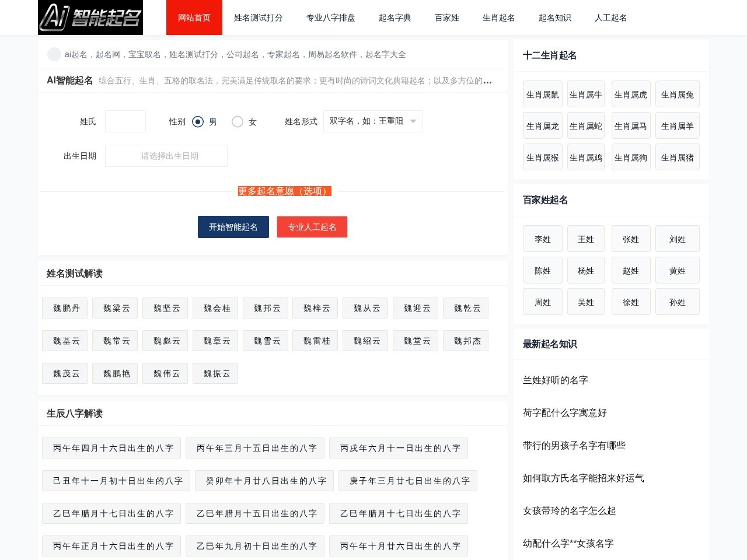Open the 姓名形式 dropdown
Image resolution: width=747 pixels, height=560 pixels.
[x=373, y=121]
